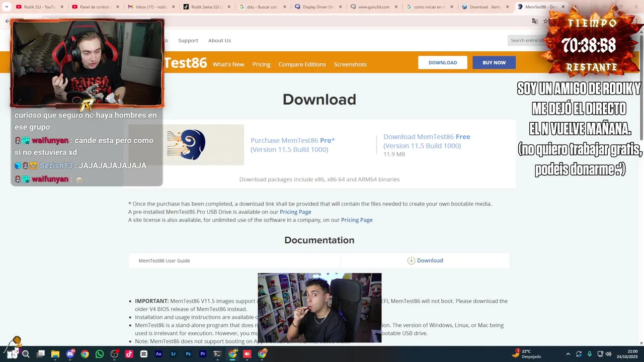644x362 pixels.
Task: Open first Chrome icon in taskbar
Action: [x=85, y=354]
